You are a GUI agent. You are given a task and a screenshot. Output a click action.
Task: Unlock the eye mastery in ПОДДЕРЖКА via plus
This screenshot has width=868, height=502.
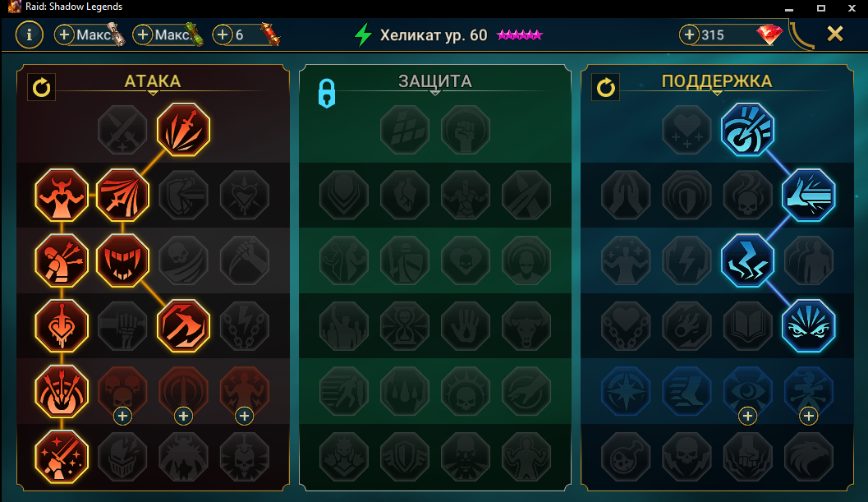(747, 416)
